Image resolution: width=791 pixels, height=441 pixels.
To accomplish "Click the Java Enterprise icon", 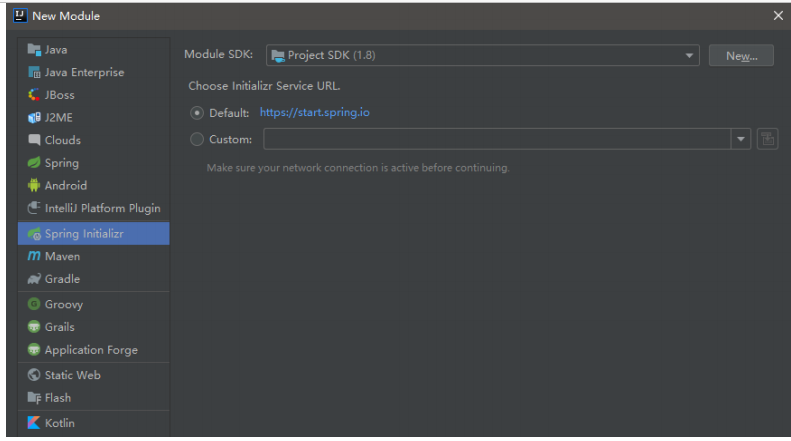I will (34, 72).
